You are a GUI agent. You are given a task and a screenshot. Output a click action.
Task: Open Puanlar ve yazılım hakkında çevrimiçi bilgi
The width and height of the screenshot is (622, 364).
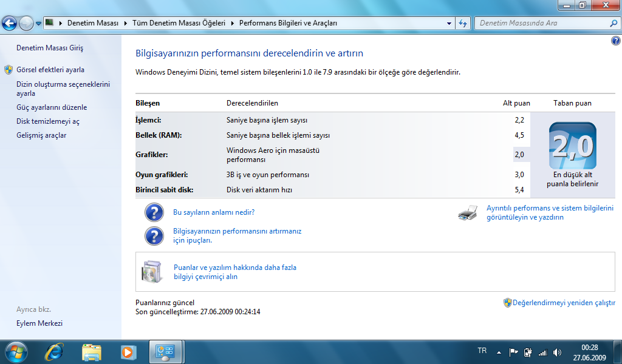tap(235, 272)
